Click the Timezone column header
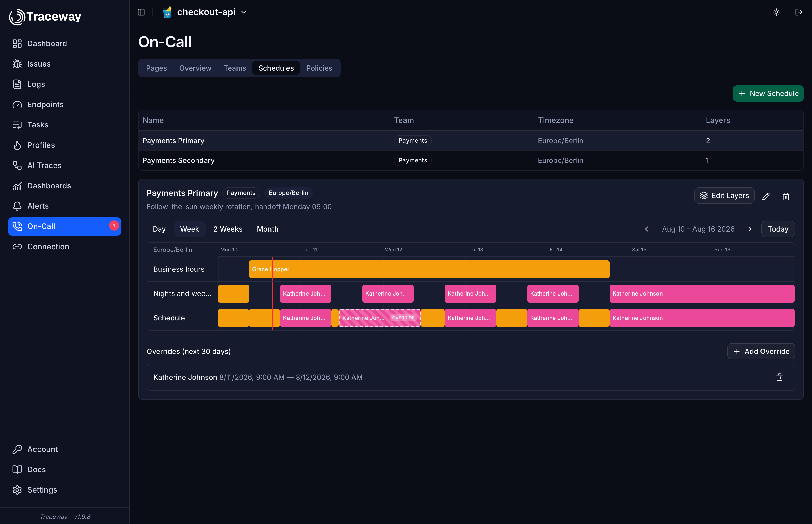Screen dimensions: 812x524 click(x=556, y=120)
